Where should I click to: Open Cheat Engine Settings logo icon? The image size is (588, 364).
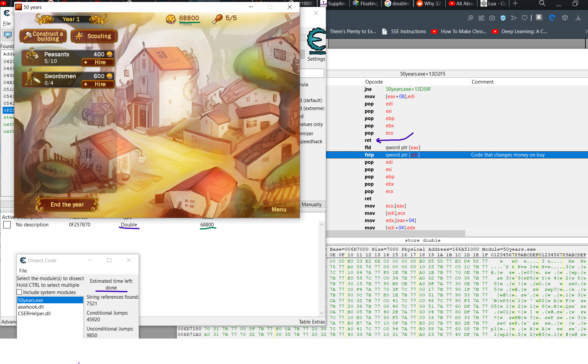click(316, 41)
